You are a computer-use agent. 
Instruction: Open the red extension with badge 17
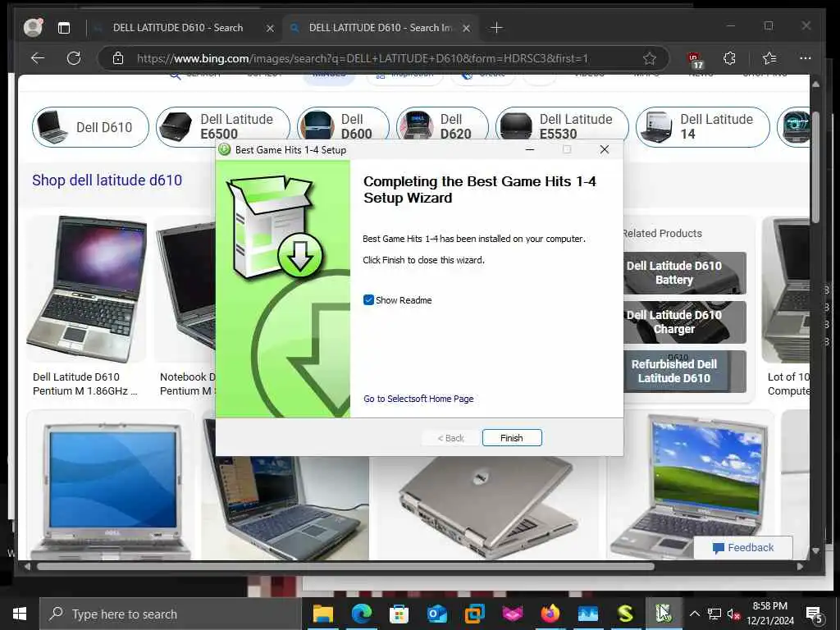[695, 59]
